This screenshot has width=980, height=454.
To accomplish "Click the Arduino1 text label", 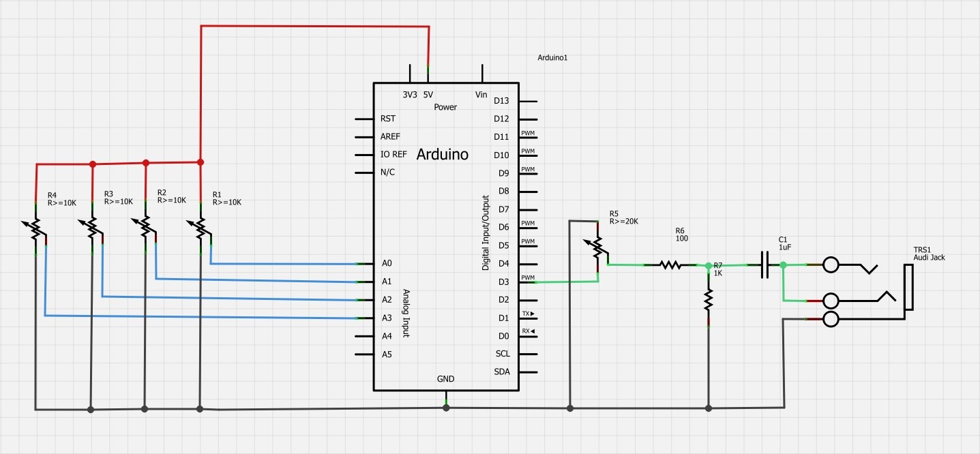I will click(552, 58).
